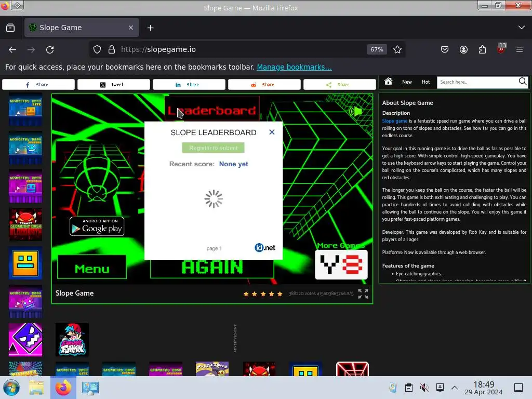Open the yellow square face game thumbnail in the sidebar
The image size is (532, 399).
coord(25,263)
